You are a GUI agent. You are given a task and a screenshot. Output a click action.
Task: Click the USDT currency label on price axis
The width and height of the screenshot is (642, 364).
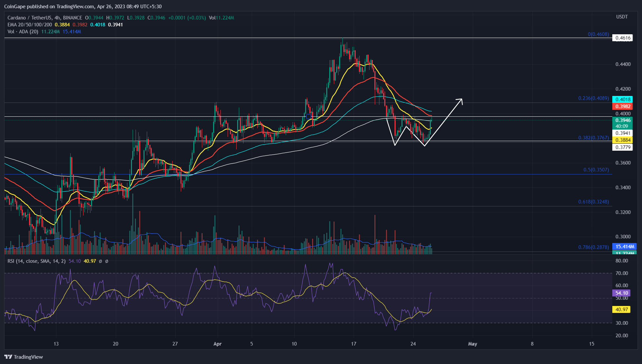(x=622, y=17)
